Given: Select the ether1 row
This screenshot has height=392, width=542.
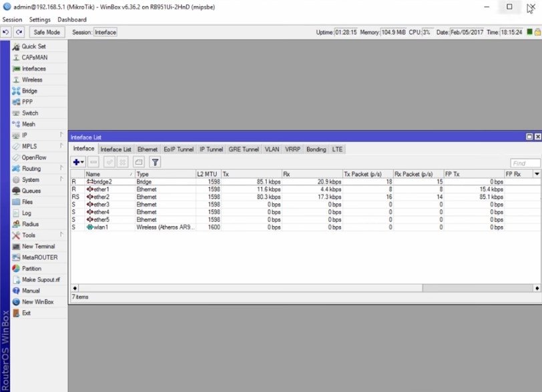Looking at the screenshot, I should pos(306,189).
